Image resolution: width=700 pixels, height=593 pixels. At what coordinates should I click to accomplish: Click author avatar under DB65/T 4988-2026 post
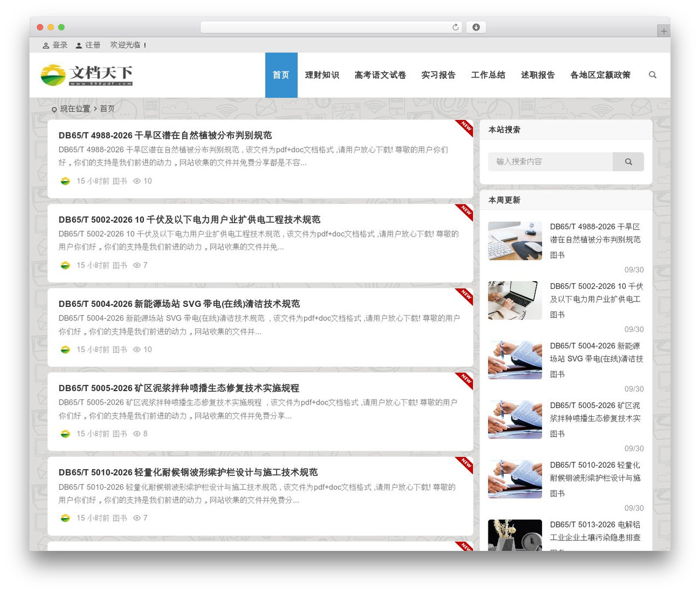(x=65, y=181)
